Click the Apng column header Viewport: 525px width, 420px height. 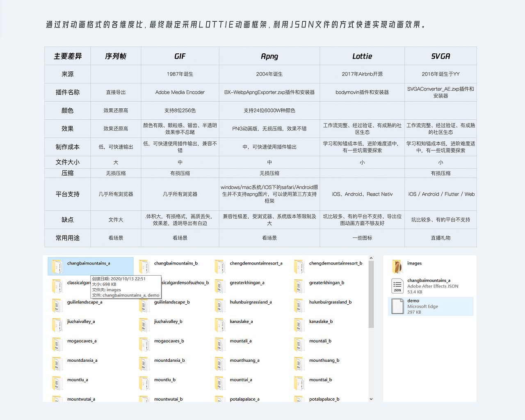coord(269,56)
